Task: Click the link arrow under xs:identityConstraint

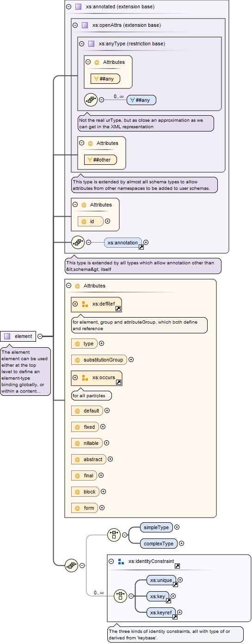Action: (177, 566)
